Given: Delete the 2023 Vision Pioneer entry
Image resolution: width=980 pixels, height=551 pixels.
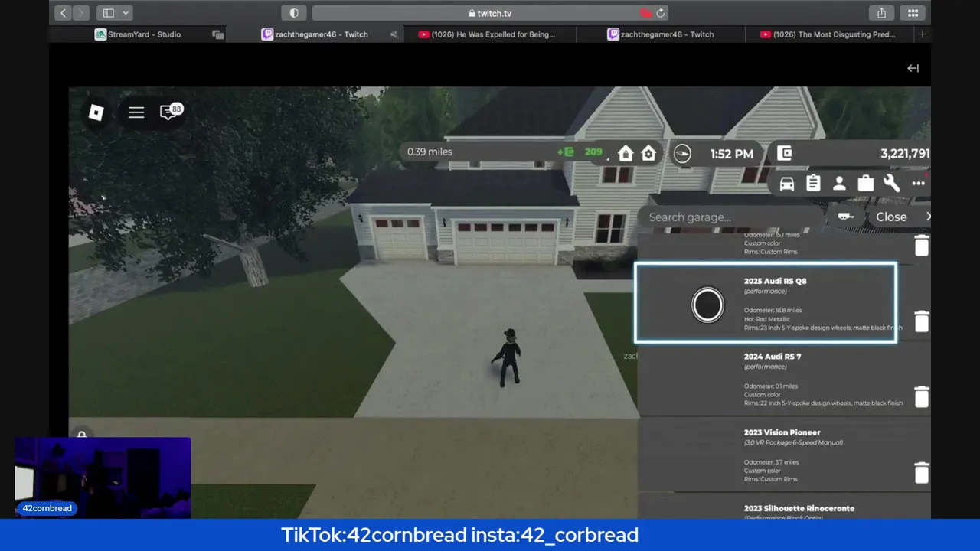Looking at the screenshot, I should tap(922, 472).
